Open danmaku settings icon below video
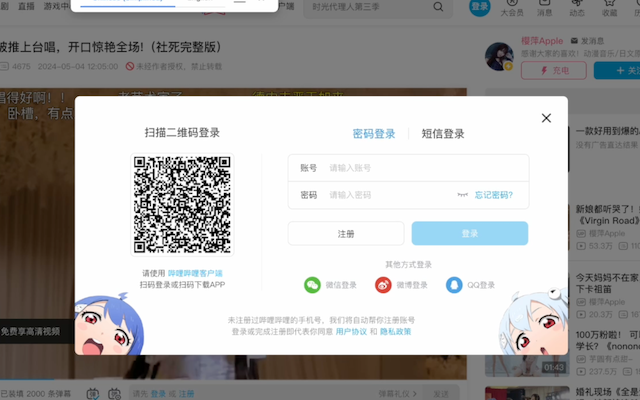This screenshot has height=400, width=640. (x=114, y=394)
